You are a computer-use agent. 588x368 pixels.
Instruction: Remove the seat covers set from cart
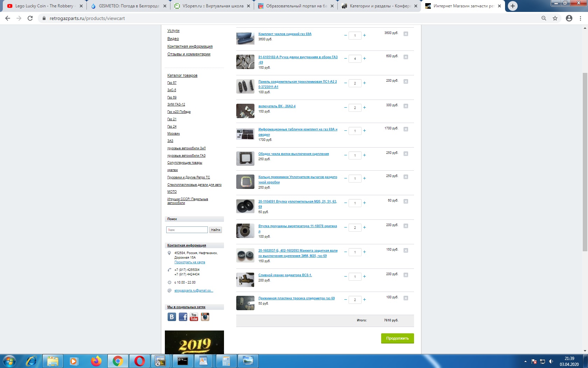406,34
